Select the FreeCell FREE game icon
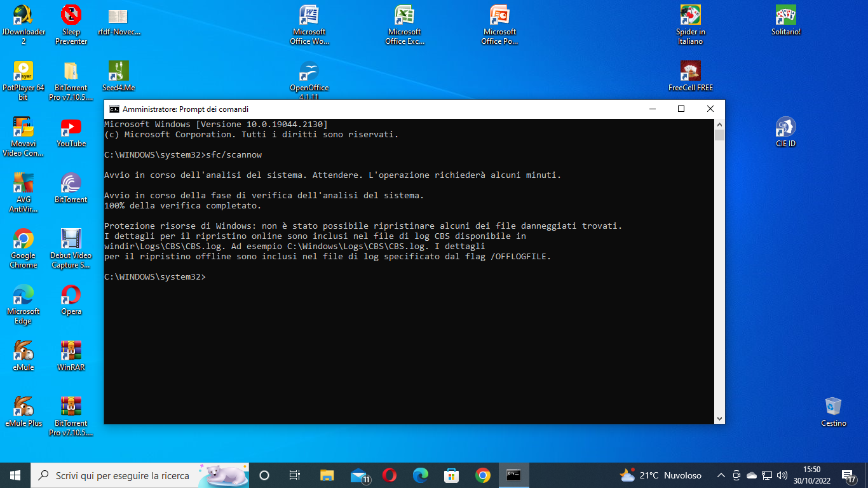This screenshot has width=868, height=488. [x=691, y=76]
